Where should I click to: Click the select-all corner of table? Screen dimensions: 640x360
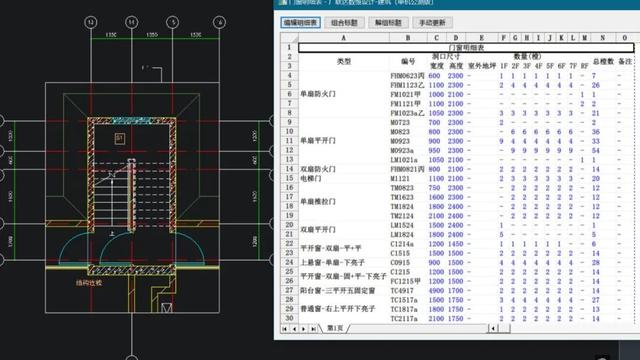pos(289,38)
